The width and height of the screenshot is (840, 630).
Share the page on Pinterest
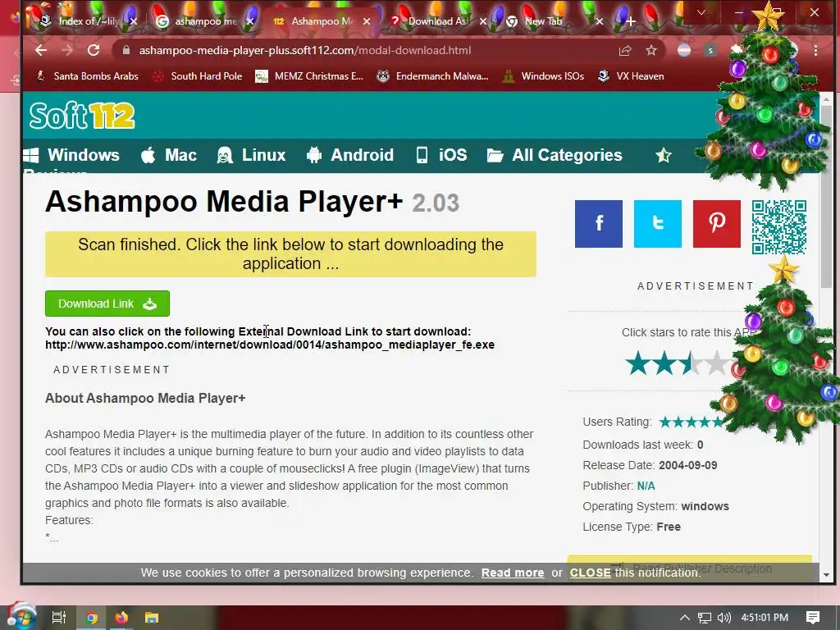[x=717, y=224]
